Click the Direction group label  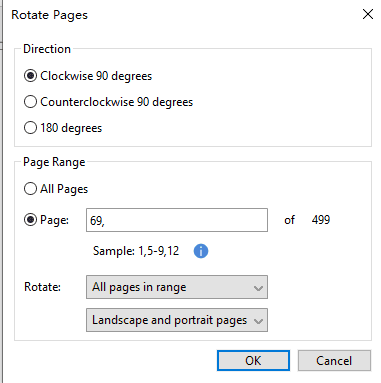click(47, 49)
